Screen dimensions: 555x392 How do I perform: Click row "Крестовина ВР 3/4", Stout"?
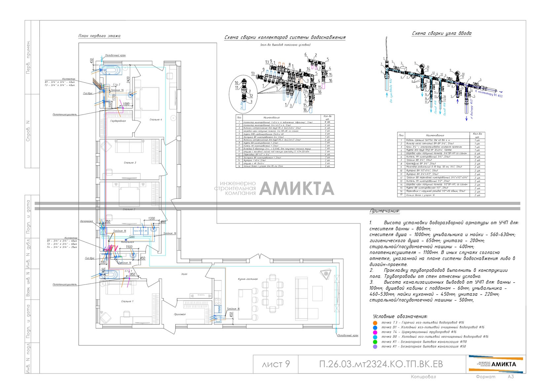point(441,163)
